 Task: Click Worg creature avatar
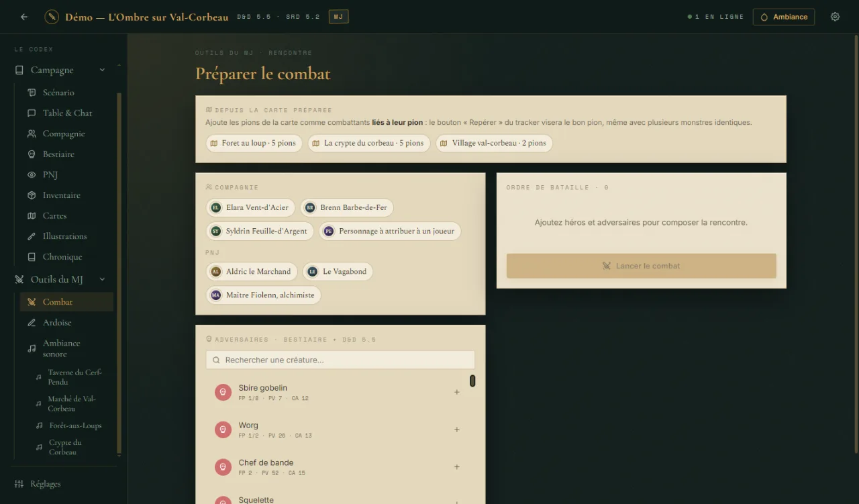point(223,430)
